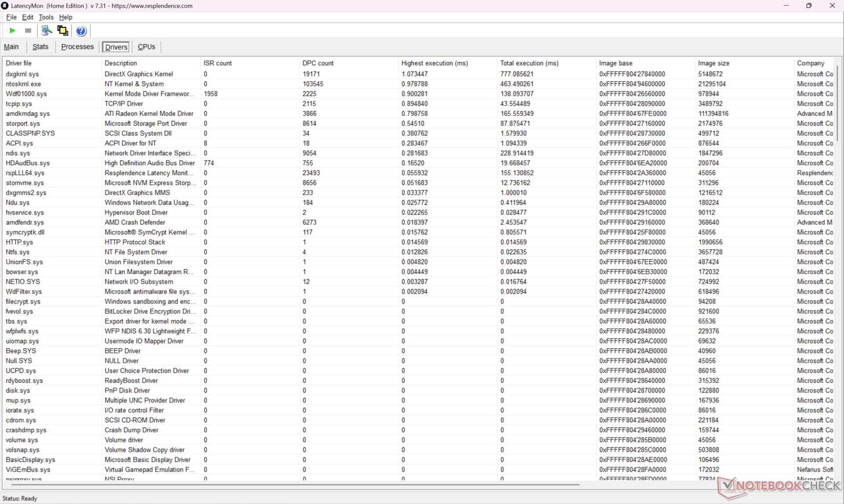Image resolution: width=844 pixels, height=504 pixels.
Task: Open the options icon with monitor and wrench
Action: tap(46, 31)
